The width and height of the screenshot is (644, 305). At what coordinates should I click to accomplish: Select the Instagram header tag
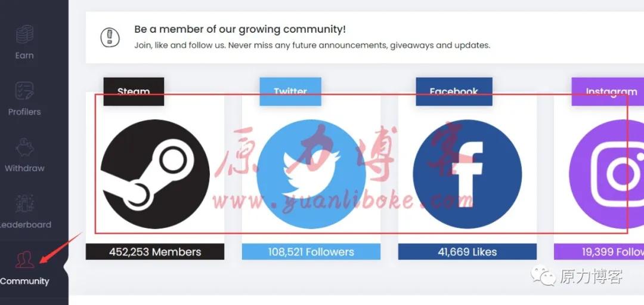[608, 91]
